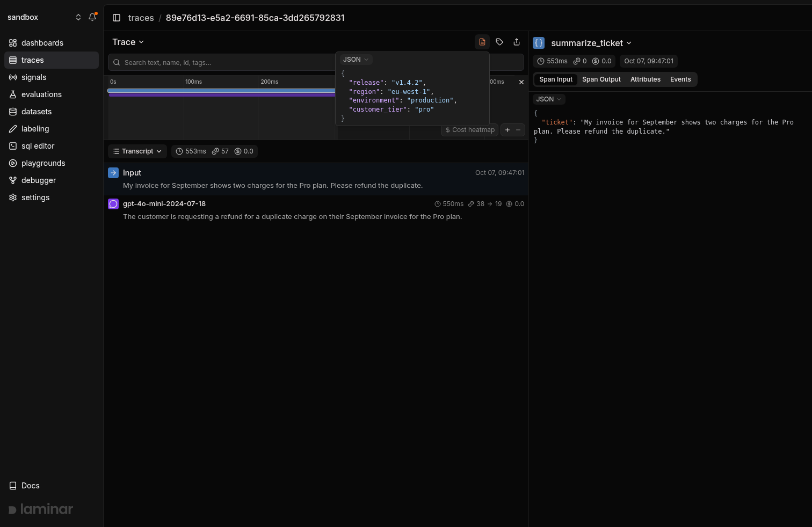Viewport: 812px width, 527px height.
Task: Click the gpt-4o-mini model icon
Action: pos(113,204)
